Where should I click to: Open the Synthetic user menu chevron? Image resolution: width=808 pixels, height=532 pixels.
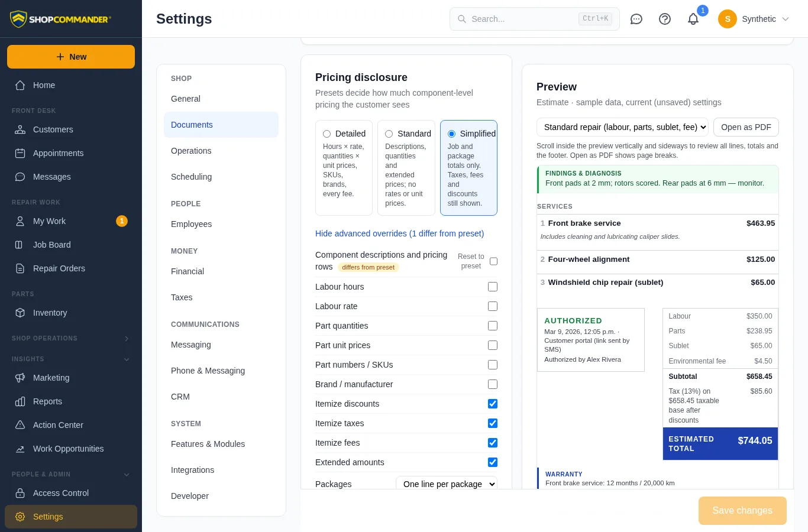[x=786, y=19]
